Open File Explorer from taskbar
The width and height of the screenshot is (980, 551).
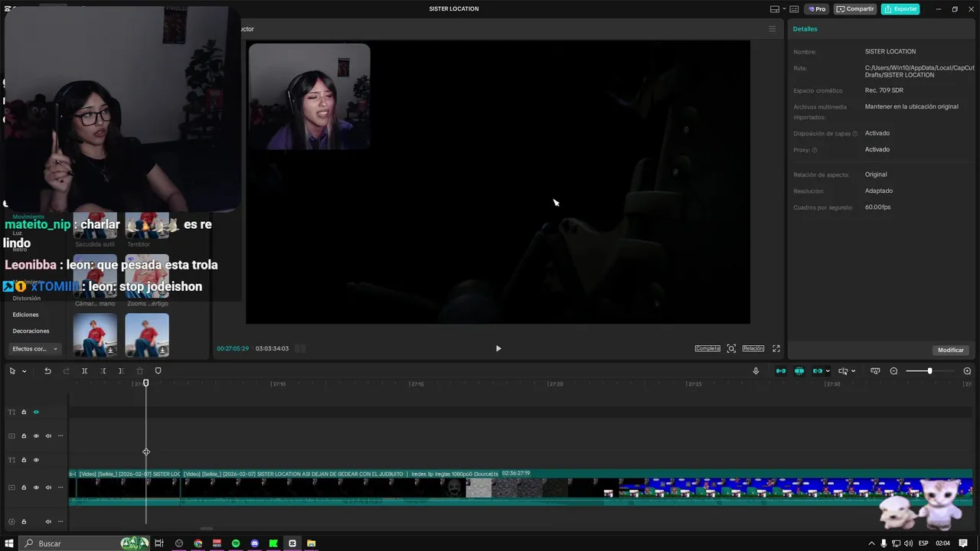(x=311, y=543)
